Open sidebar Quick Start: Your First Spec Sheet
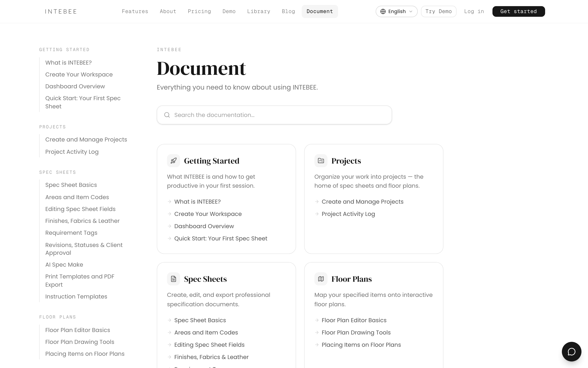The width and height of the screenshot is (588, 368). [x=83, y=102]
